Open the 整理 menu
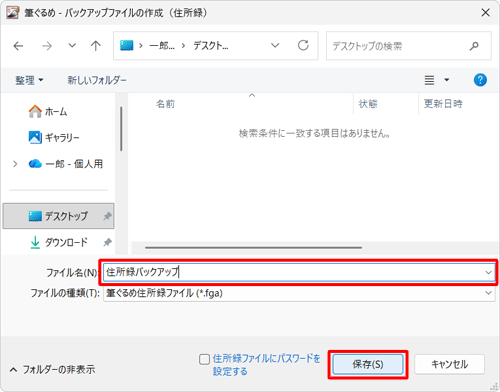The height and width of the screenshot is (392, 500). (29, 80)
